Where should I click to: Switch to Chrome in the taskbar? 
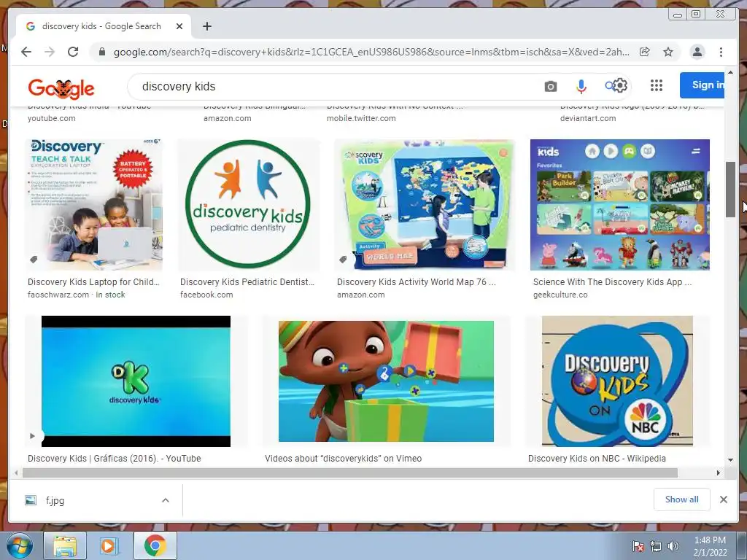pos(155,545)
